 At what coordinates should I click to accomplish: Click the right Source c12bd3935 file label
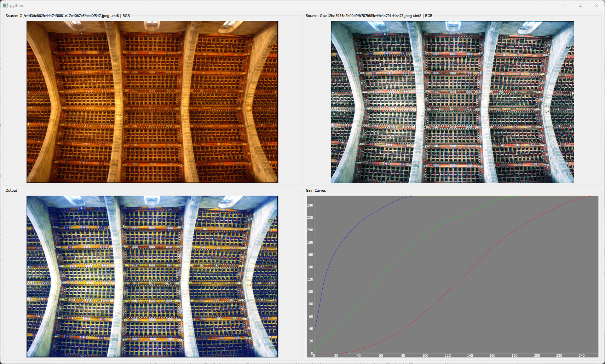tap(369, 16)
